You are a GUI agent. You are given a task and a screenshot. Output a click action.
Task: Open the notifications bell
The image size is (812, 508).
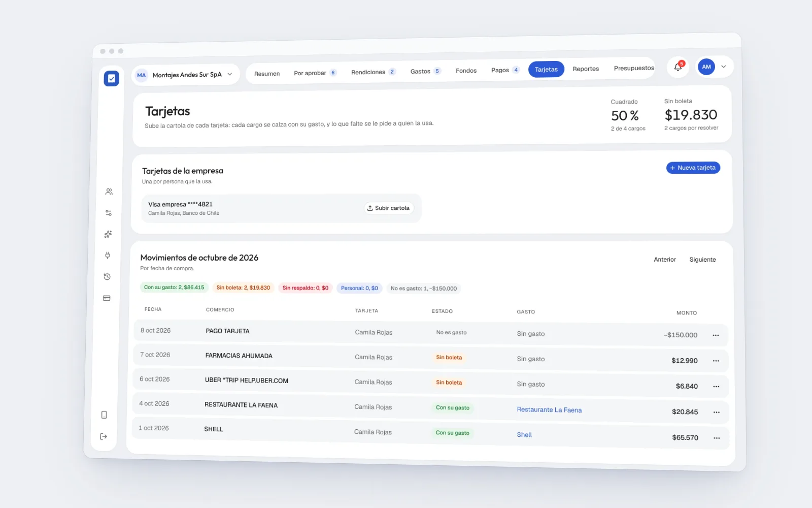coord(678,67)
